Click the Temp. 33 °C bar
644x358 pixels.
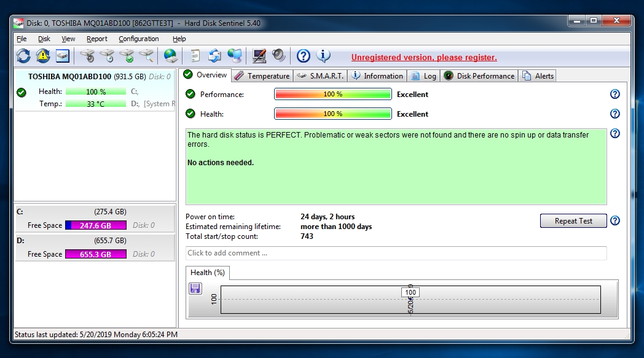96,104
